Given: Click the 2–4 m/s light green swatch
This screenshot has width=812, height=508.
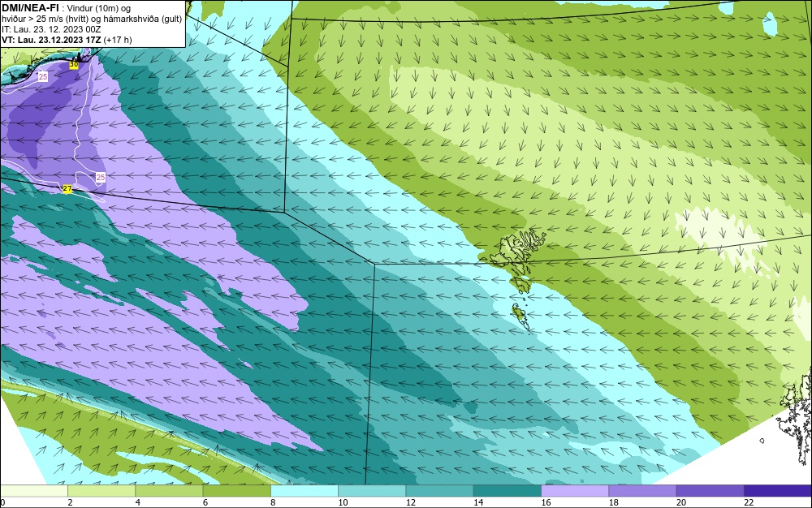Looking at the screenshot, I should click(x=101, y=491).
